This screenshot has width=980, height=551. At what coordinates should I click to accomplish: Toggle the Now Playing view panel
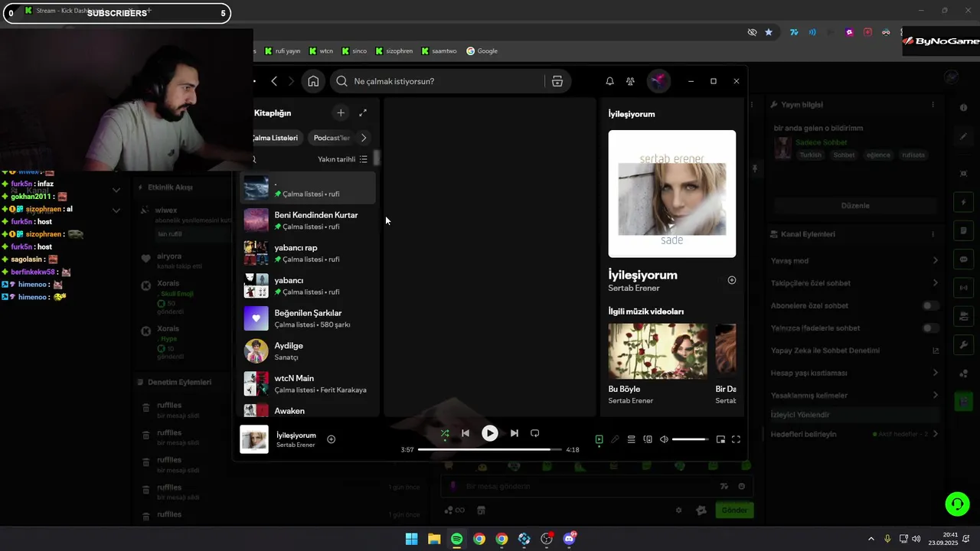(x=599, y=439)
